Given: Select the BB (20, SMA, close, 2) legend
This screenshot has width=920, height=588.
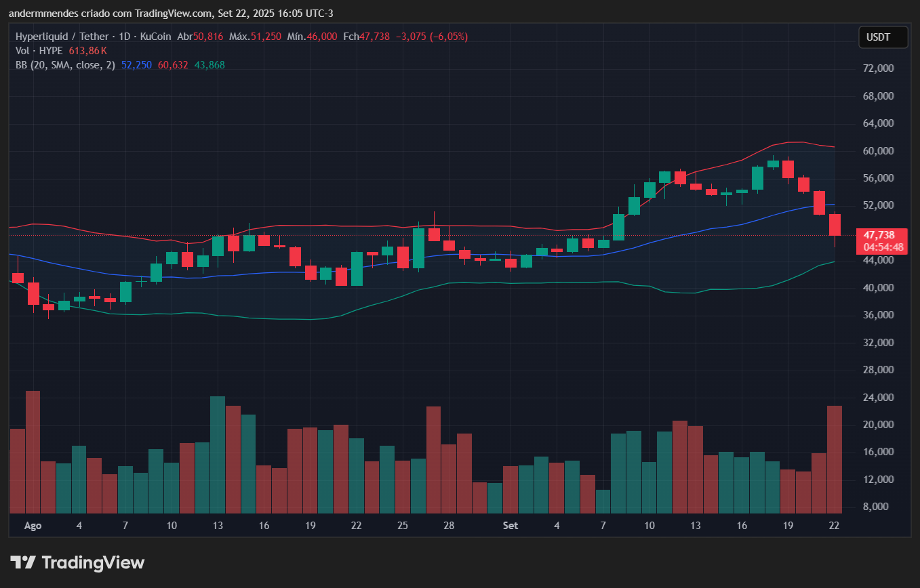Looking at the screenshot, I should click(x=65, y=65).
